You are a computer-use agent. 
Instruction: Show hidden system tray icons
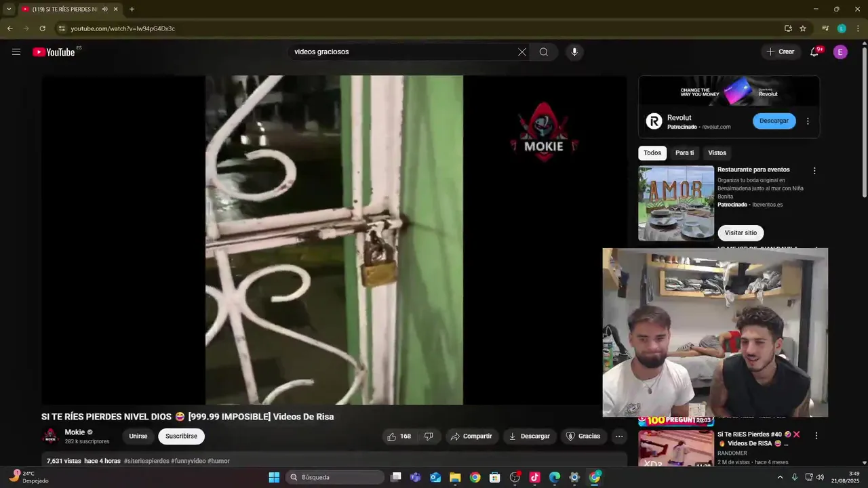pos(780,477)
